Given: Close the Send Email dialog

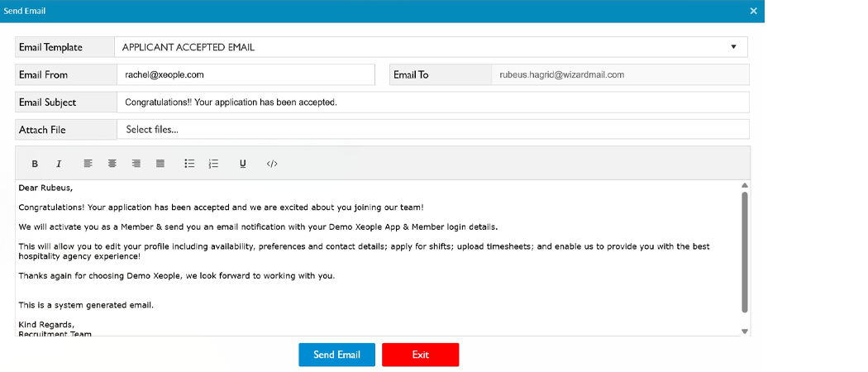Looking at the screenshot, I should [x=753, y=11].
